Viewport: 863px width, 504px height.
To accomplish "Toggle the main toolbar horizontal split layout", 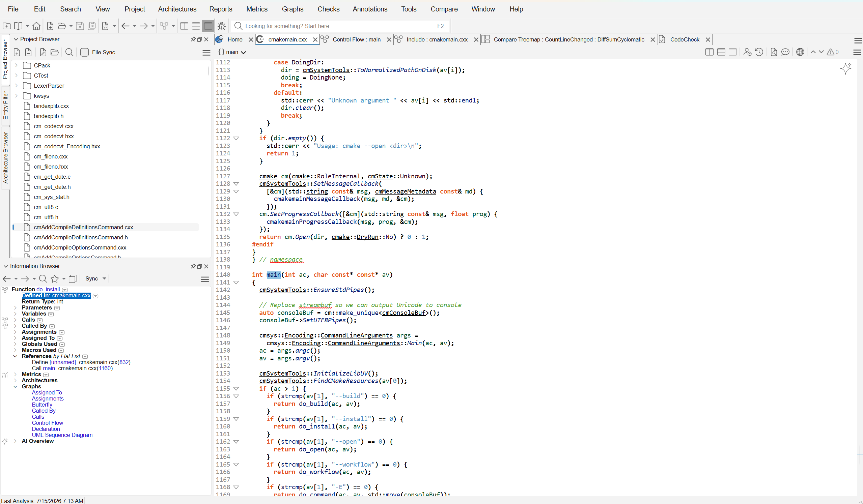I will click(x=196, y=26).
